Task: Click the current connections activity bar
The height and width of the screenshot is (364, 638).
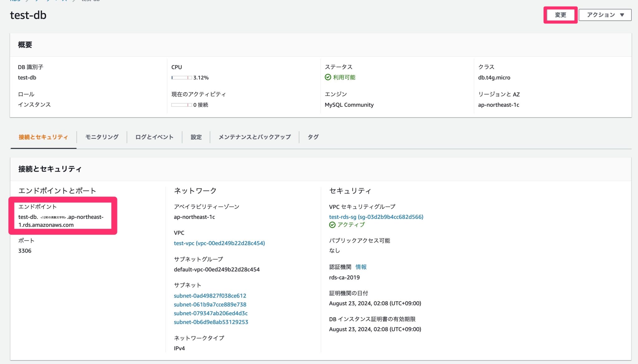Action: [181, 105]
